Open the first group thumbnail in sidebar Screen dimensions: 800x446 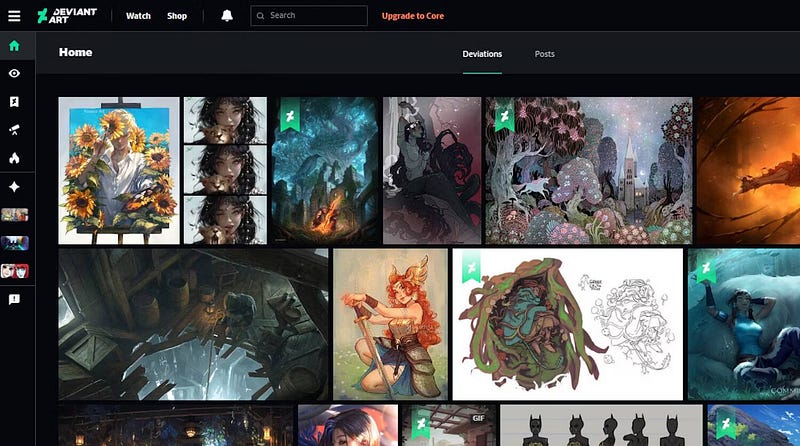[x=14, y=215]
